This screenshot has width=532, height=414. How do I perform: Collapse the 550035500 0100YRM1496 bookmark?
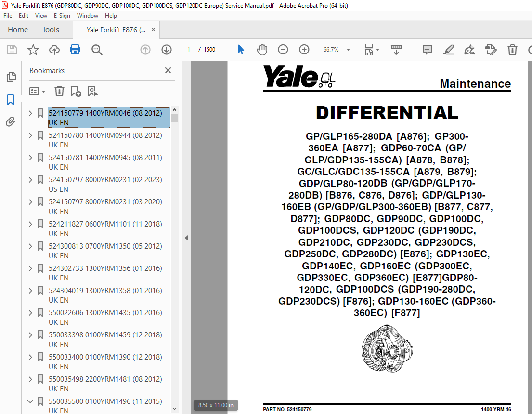pos(30,401)
